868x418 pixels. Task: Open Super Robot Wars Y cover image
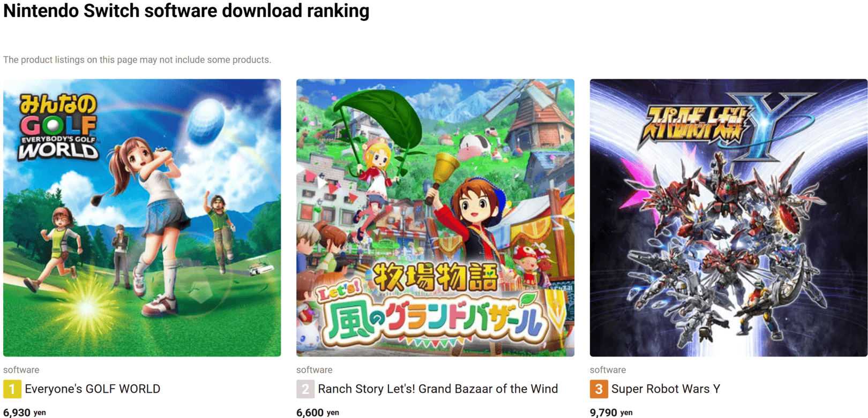[729, 218]
